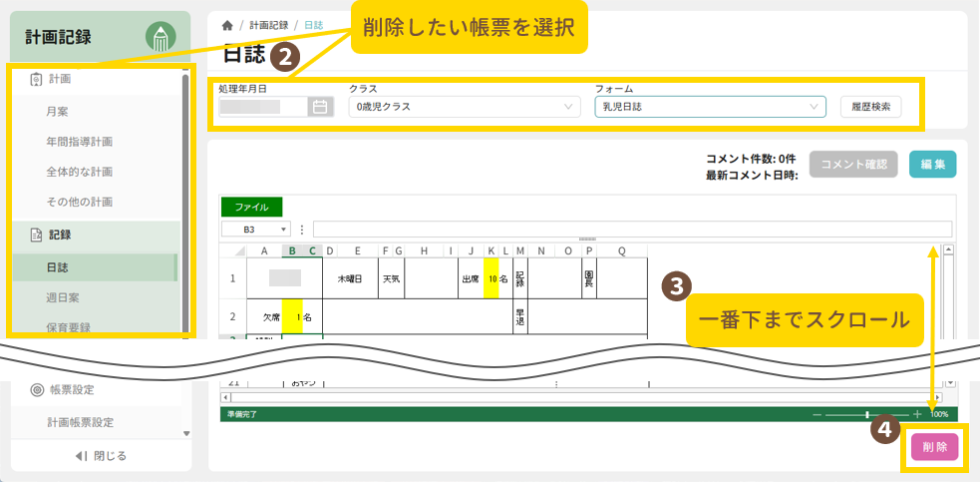
Task: Open the three-dot formula bar options
Action: point(302,230)
